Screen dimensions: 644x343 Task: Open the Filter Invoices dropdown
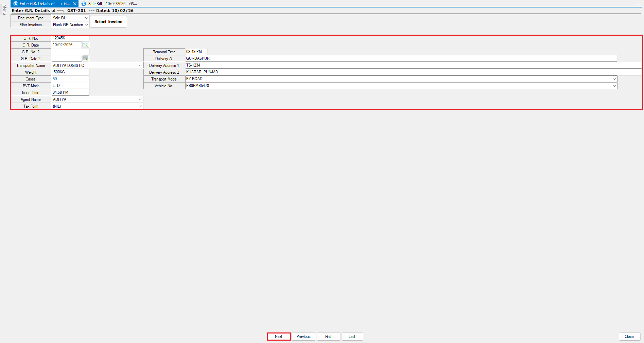(x=86, y=25)
